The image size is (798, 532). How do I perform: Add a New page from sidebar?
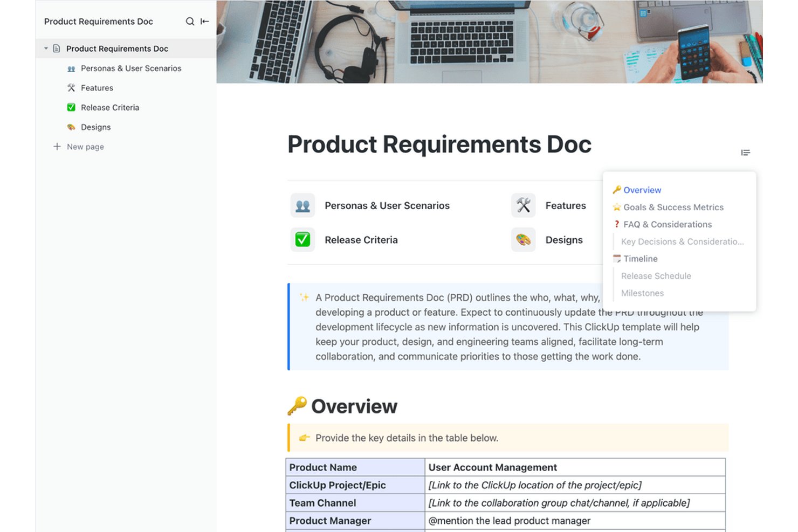(85, 147)
